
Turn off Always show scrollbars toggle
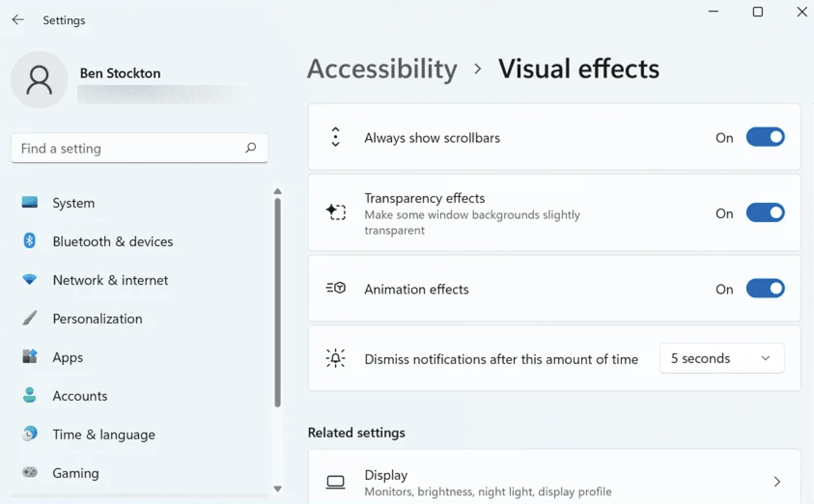point(765,137)
